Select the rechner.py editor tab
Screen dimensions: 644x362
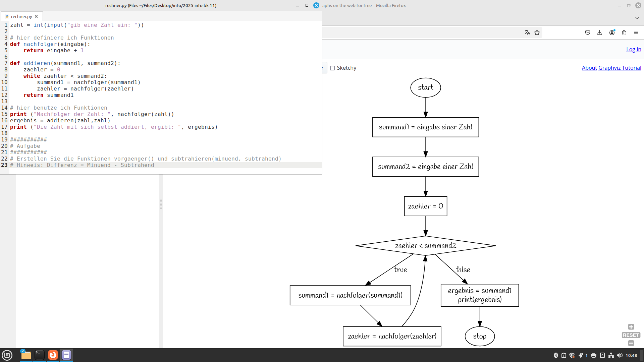click(x=21, y=16)
